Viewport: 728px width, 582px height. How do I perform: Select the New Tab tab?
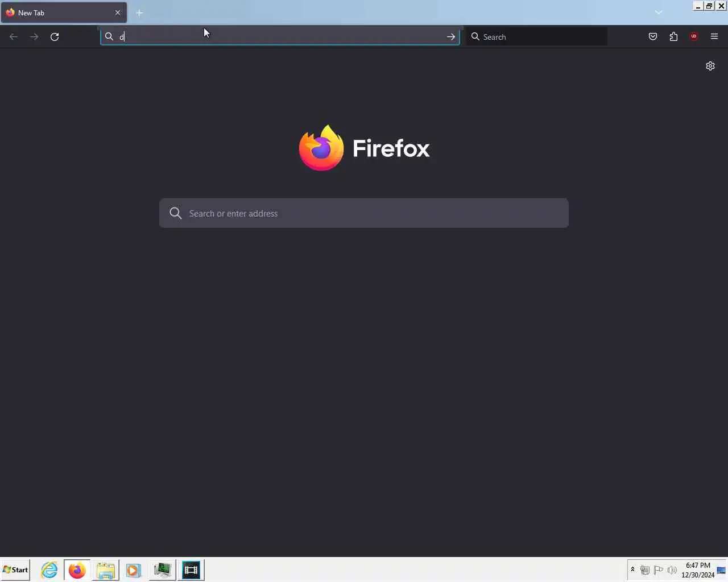64,13
